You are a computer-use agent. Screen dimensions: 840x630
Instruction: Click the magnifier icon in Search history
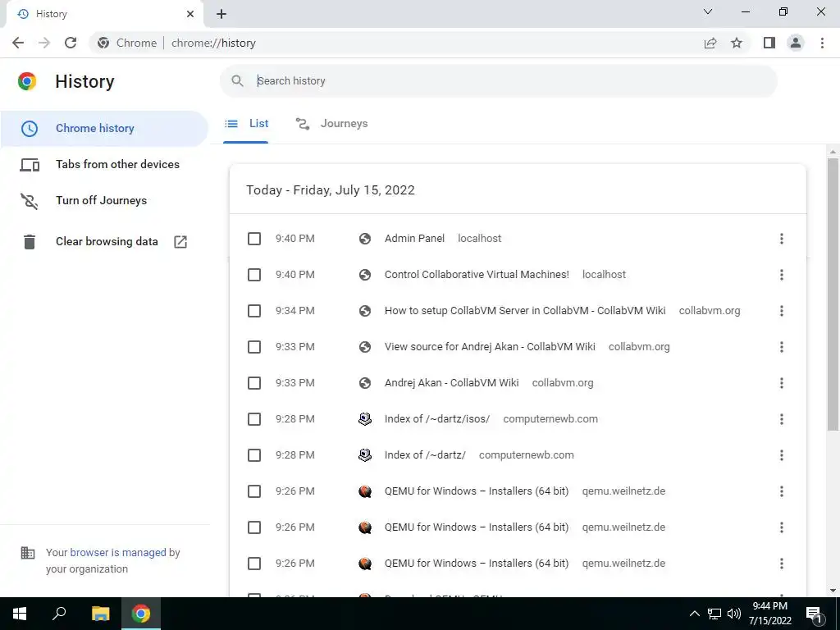pyautogui.click(x=237, y=81)
